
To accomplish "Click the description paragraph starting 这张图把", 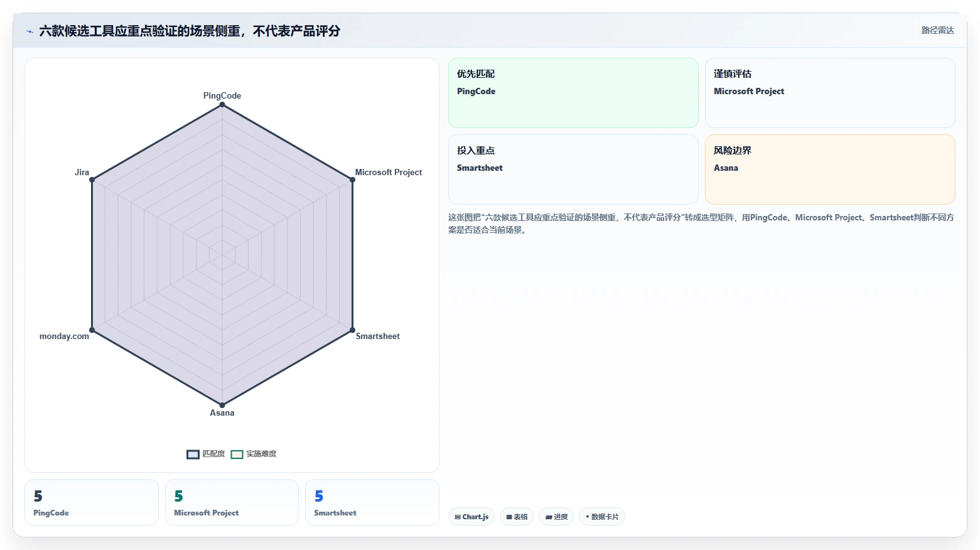I will (x=701, y=224).
